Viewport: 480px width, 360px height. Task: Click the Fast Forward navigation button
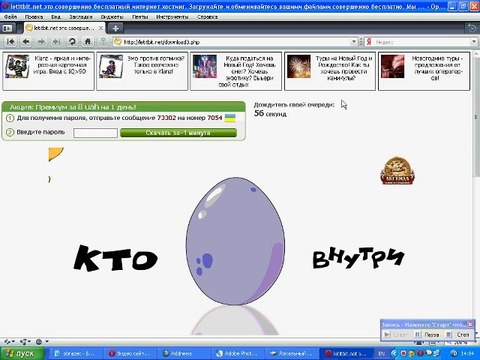click(x=56, y=42)
